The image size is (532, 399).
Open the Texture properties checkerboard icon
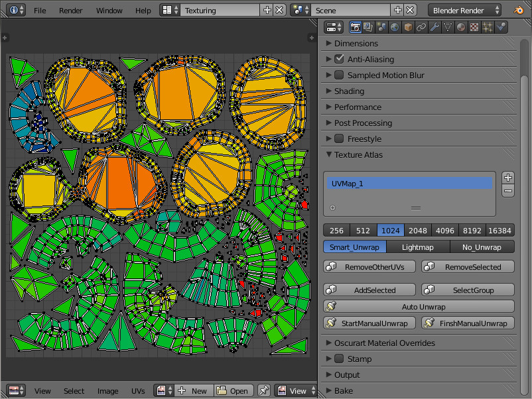[474, 27]
